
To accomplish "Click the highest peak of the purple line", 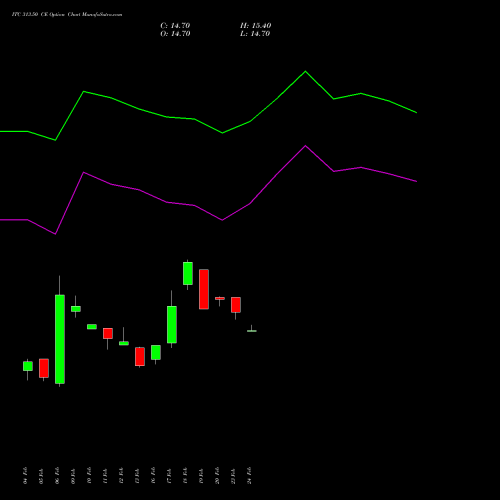I will (x=305, y=146).
